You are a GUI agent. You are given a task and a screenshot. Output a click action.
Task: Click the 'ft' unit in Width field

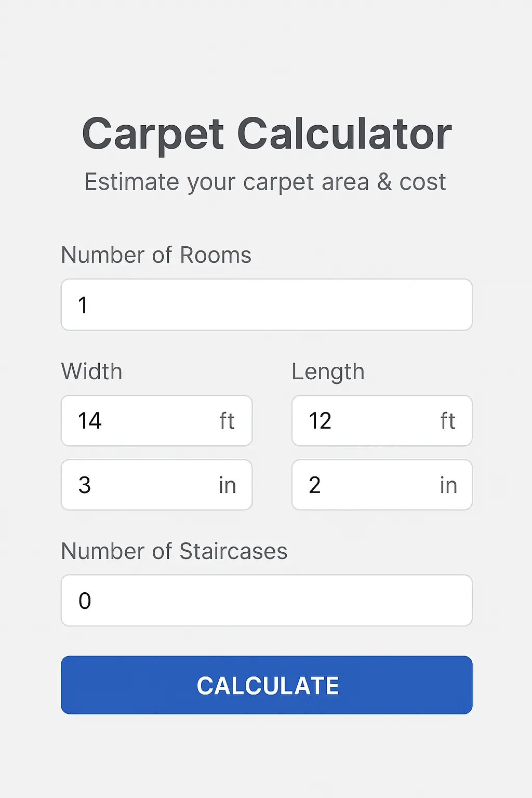[x=227, y=421]
